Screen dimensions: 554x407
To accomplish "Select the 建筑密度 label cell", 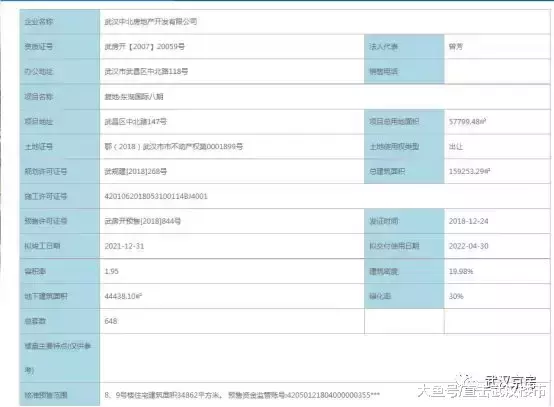I will point(404,271).
